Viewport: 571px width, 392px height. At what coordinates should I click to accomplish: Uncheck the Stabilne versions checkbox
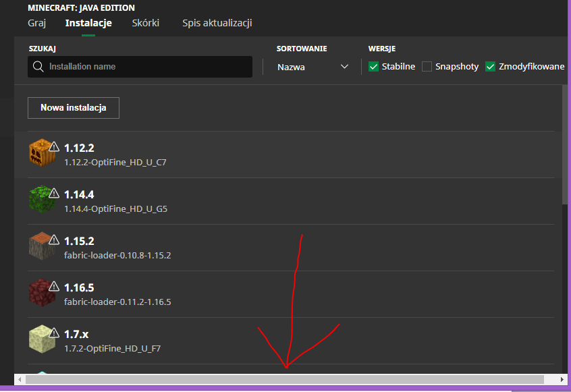coord(373,67)
